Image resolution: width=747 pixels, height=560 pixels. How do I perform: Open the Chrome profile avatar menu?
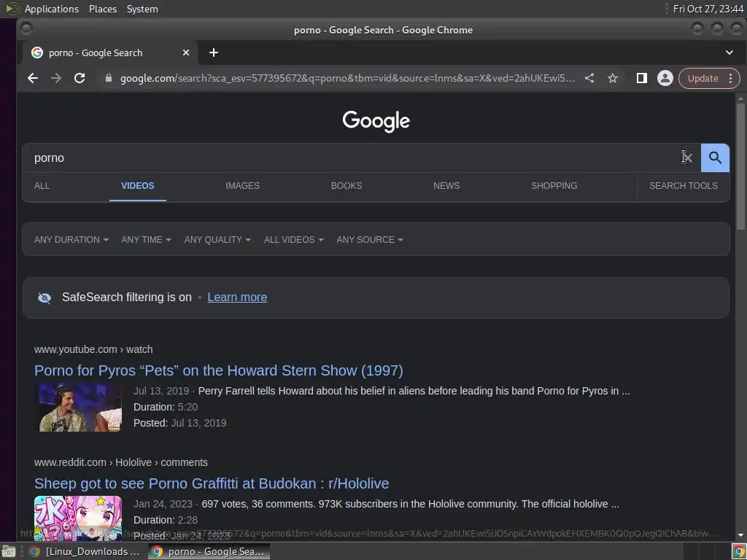click(x=665, y=78)
